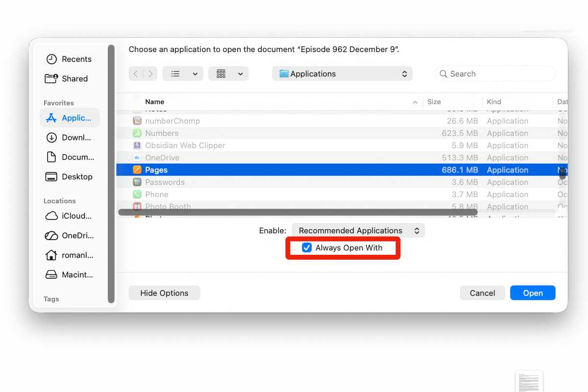Select the numberChomp application

(172, 121)
